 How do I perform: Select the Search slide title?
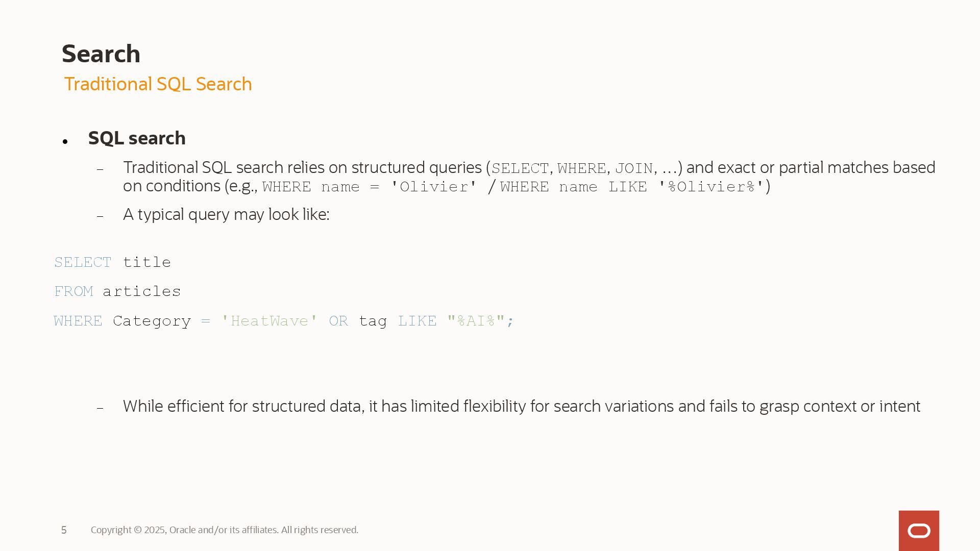click(101, 54)
